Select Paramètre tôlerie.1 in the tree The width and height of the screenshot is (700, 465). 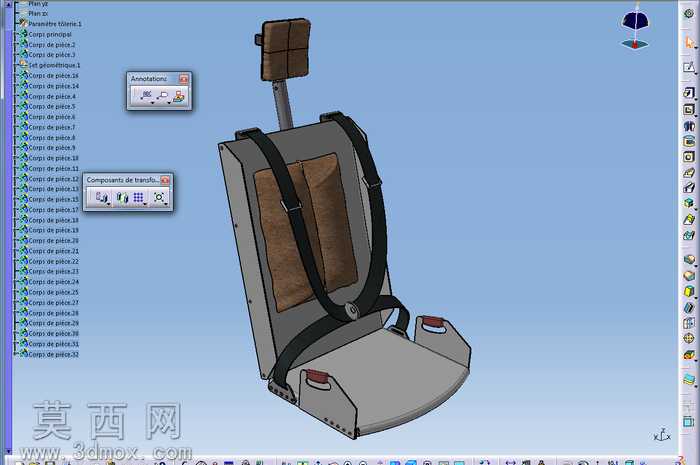tap(55, 24)
